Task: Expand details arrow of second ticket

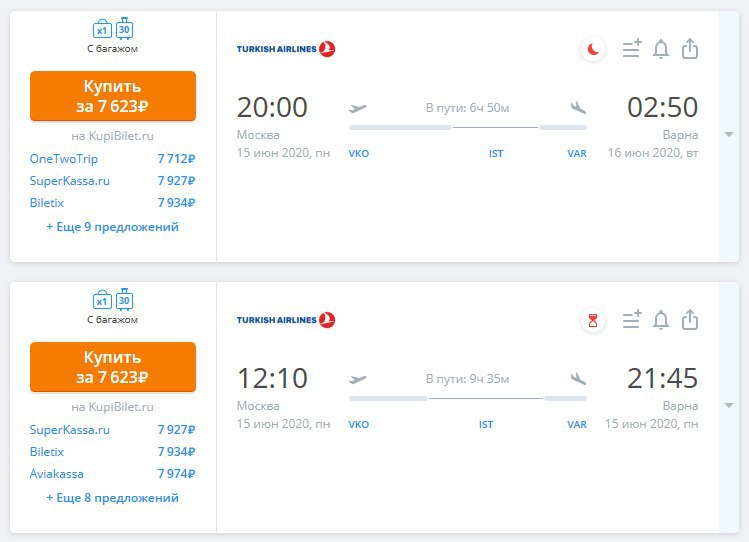Action: click(729, 405)
